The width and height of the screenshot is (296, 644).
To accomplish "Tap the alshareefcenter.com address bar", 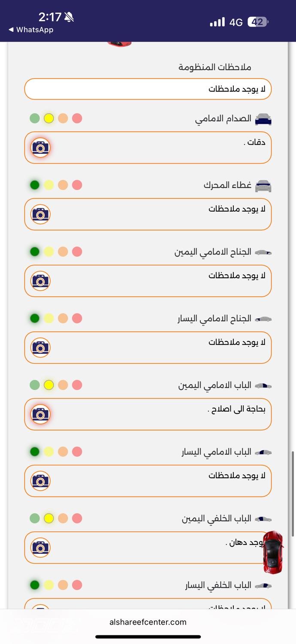I will coord(148,622).
